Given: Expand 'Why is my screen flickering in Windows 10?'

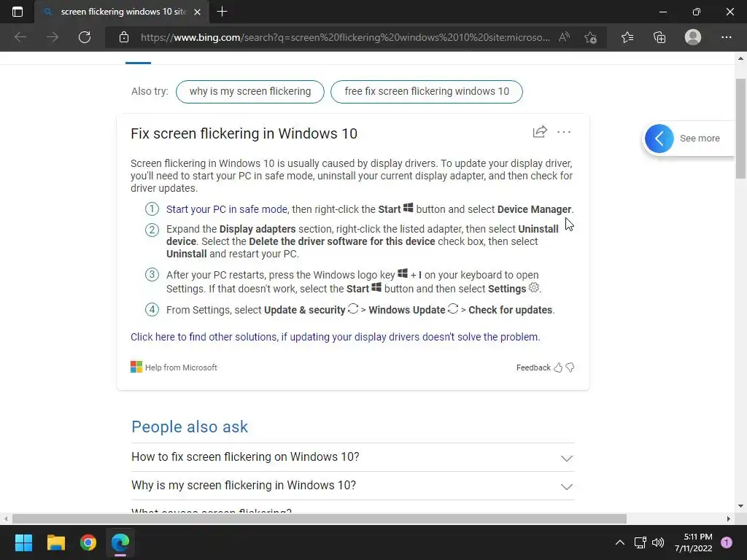Looking at the screenshot, I should click(x=352, y=486).
